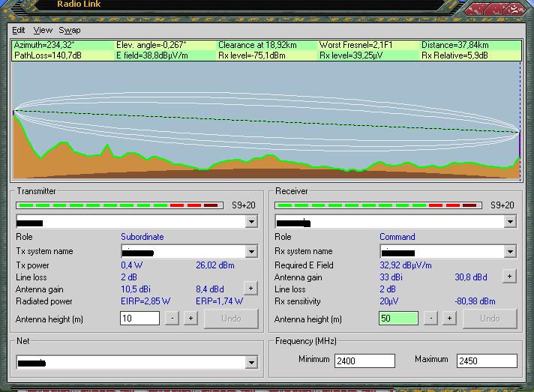The image size is (534, 392).
Task: Expand the Transmitter unit name dropdown
Action: point(251,222)
